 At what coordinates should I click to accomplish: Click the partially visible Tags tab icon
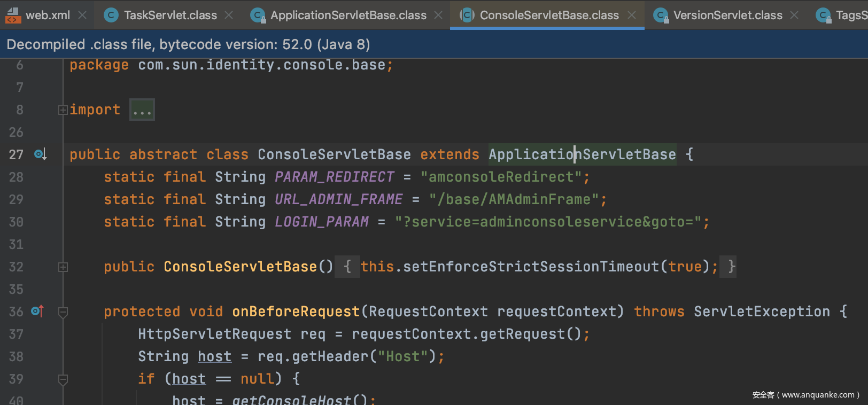point(823,15)
